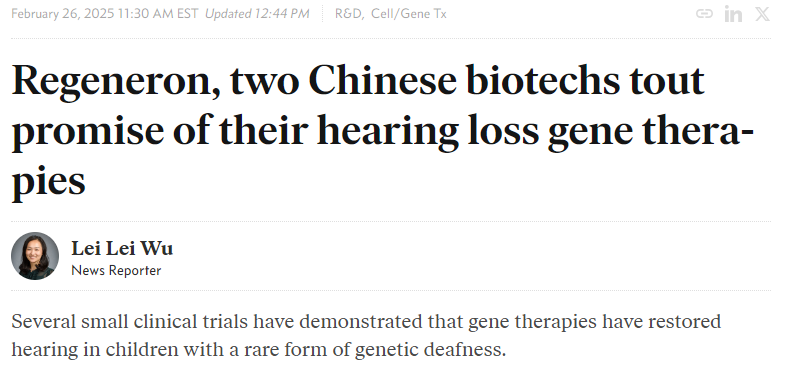Click "gene thera-" at the headline line end
The image size is (803, 392).
pyautogui.click(x=650, y=132)
